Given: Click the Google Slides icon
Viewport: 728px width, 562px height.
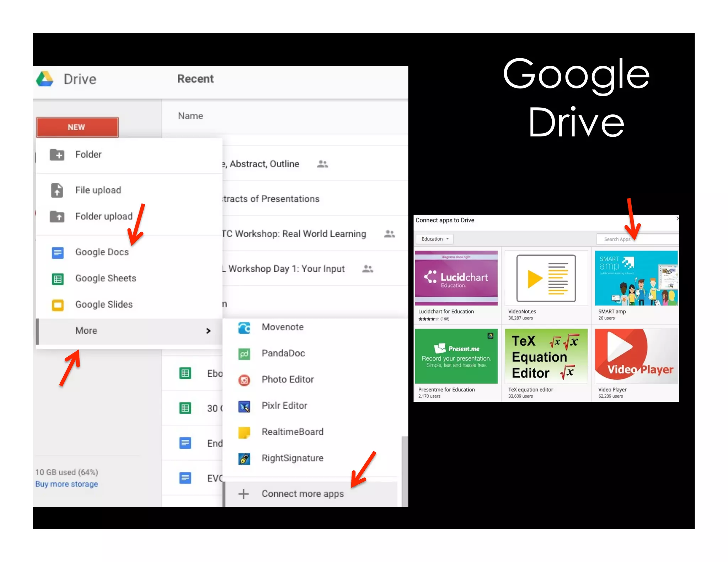Looking at the screenshot, I should pos(58,305).
